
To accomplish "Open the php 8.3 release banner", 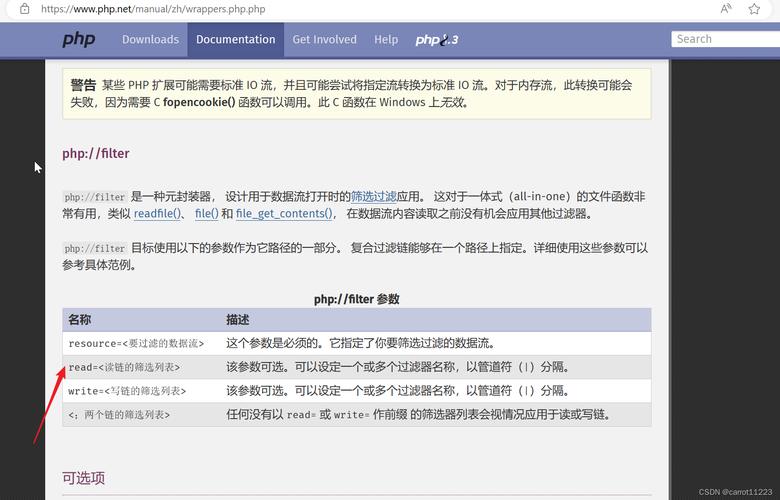I will (x=437, y=40).
